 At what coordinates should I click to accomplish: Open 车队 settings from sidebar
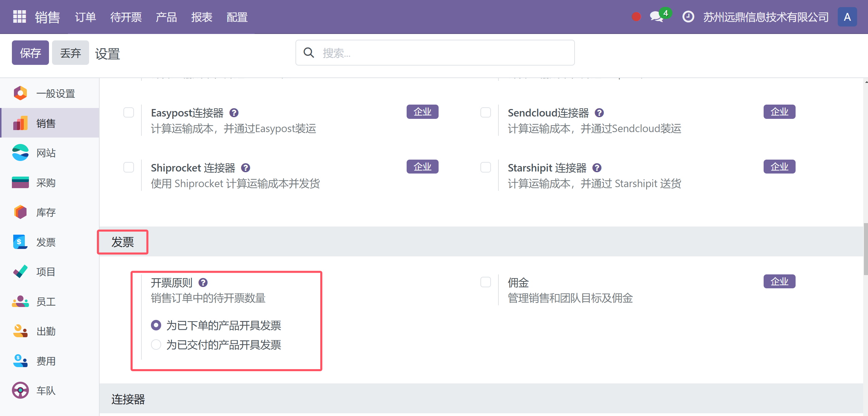(46, 391)
